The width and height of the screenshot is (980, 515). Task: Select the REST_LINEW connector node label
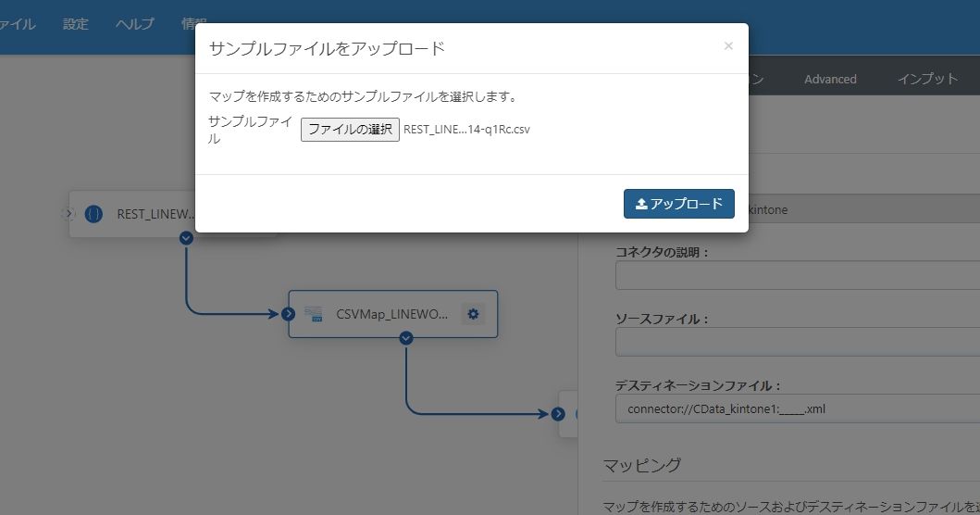155,214
